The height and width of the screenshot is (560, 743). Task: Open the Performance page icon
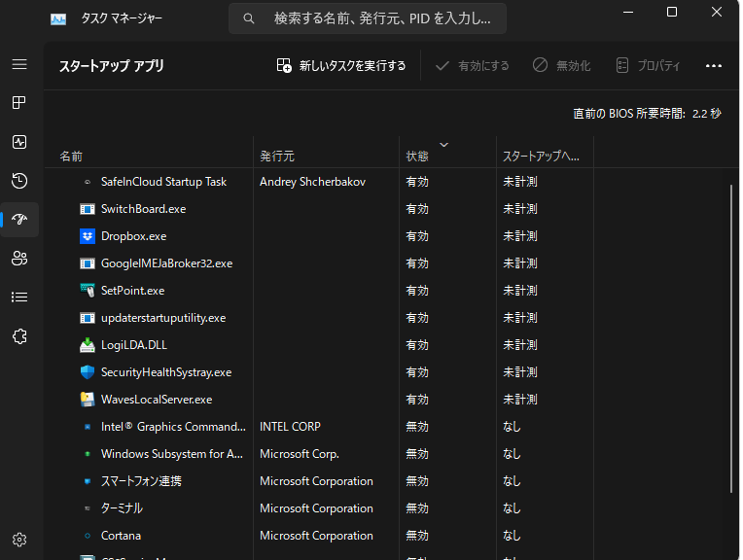pyautogui.click(x=19, y=142)
